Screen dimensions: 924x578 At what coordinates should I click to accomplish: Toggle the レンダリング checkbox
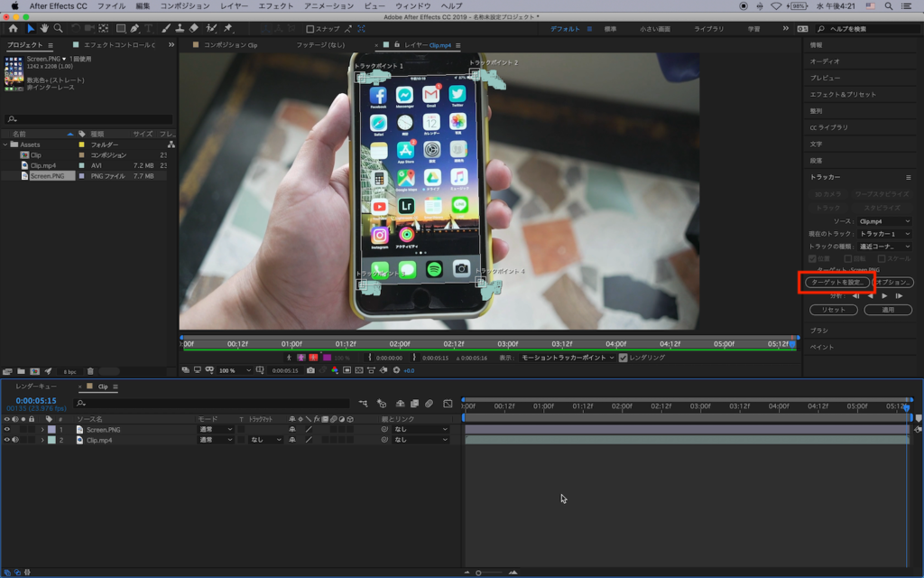[x=623, y=358]
